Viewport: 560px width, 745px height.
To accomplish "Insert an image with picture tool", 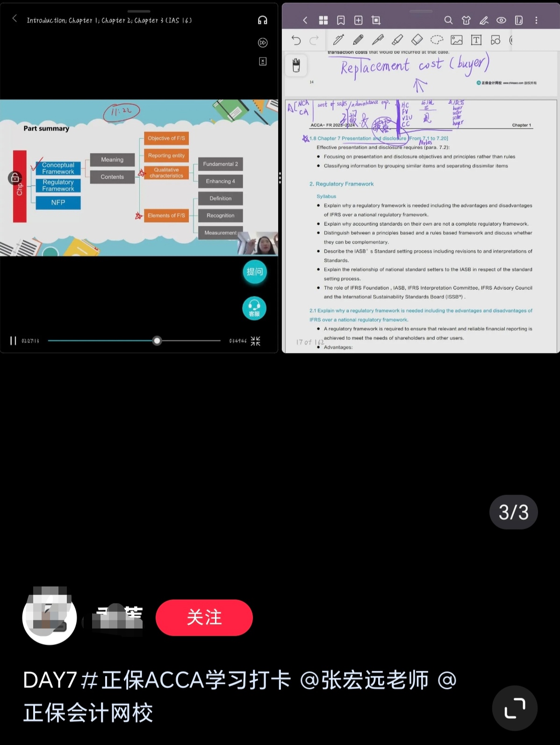I will 456,40.
